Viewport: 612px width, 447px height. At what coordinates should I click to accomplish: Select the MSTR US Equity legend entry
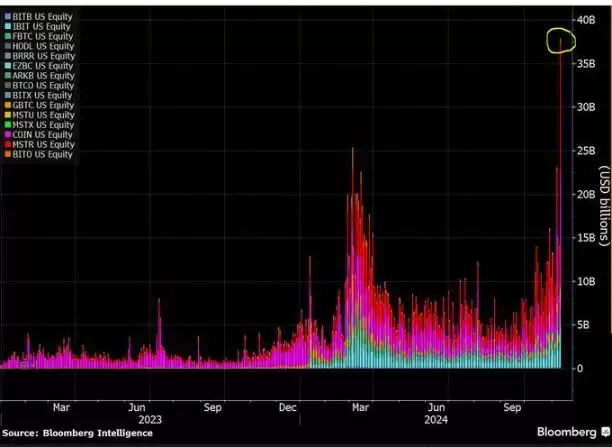coord(38,144)
